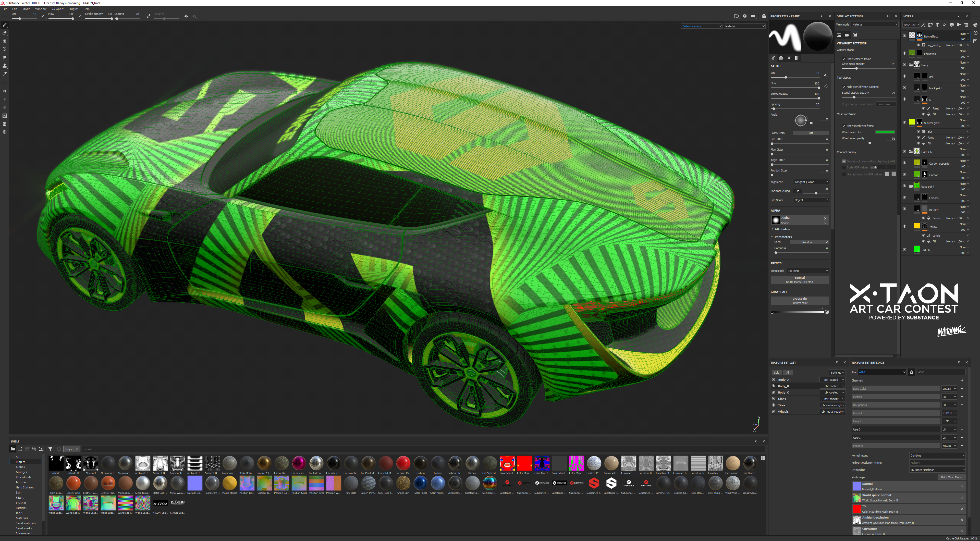
Task: Open the stencil Tiling mode dropdown
Action: (808, 271)
